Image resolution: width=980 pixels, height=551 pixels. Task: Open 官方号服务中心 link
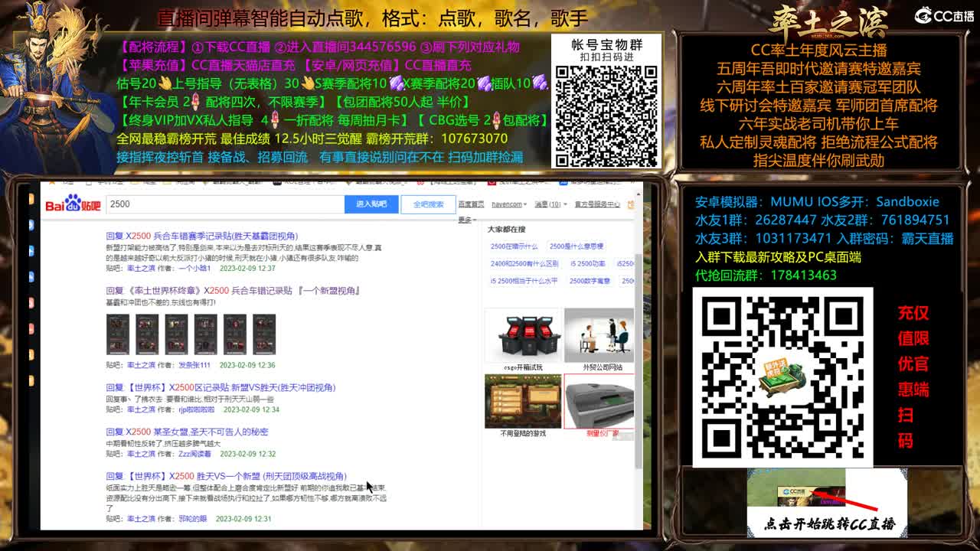pyautogui.click(x=596, y=204)
